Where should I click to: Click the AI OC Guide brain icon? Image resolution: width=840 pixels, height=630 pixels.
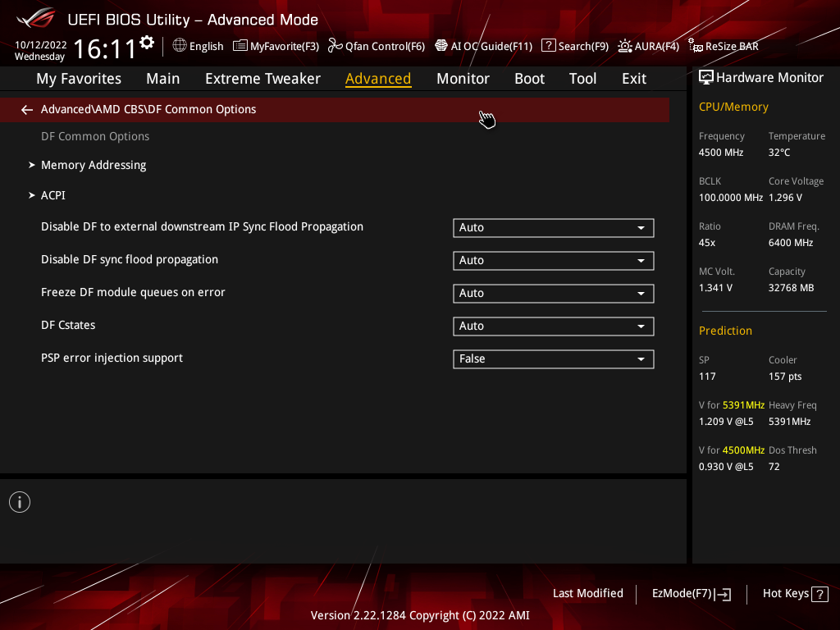(441, 46)
